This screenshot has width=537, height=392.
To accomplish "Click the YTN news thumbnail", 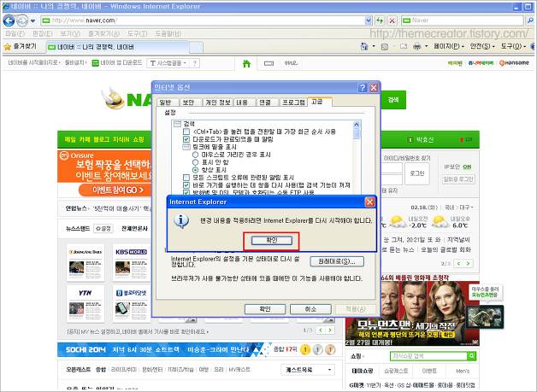I will 86,303.
